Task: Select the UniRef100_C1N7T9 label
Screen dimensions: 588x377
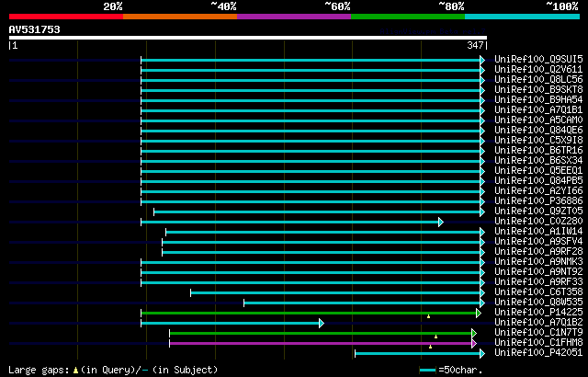Action: pyautogui.click(x=538, y=333)
